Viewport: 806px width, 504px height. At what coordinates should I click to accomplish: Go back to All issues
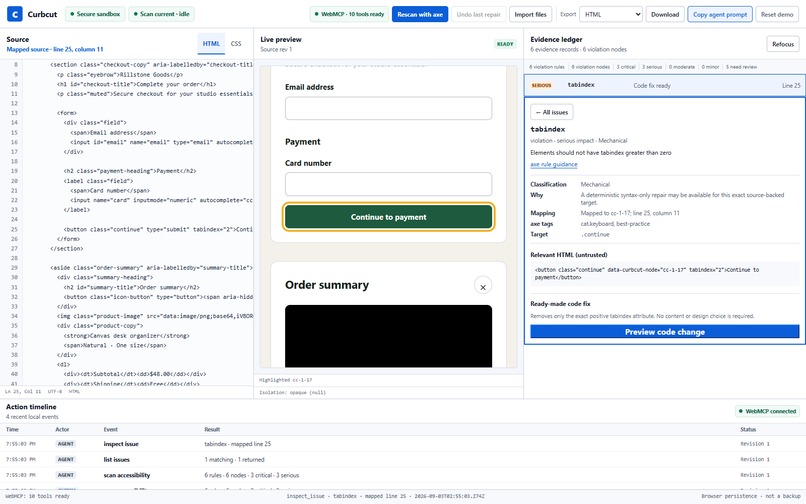(x=552, y=112)
